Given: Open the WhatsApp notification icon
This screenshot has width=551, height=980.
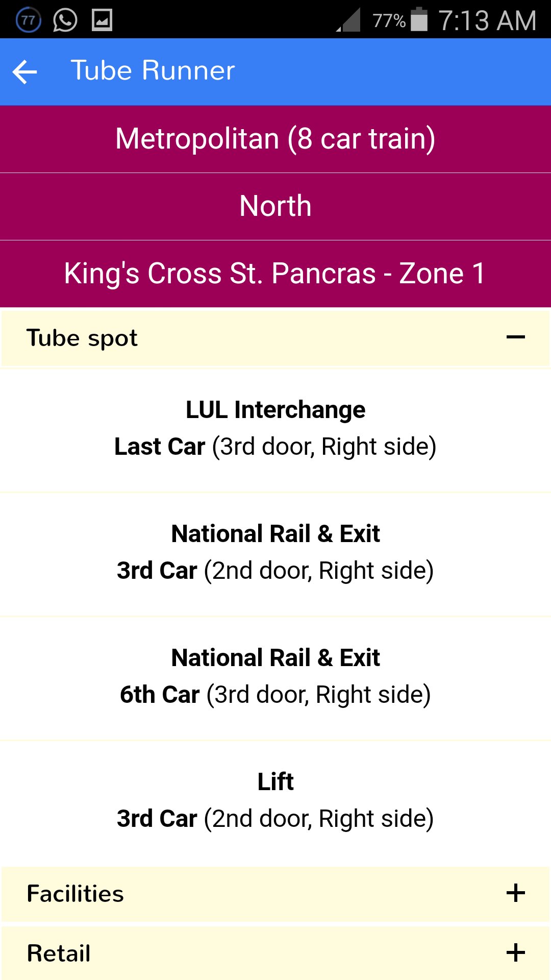Looking at the screenshot, I should click(65, 20).
